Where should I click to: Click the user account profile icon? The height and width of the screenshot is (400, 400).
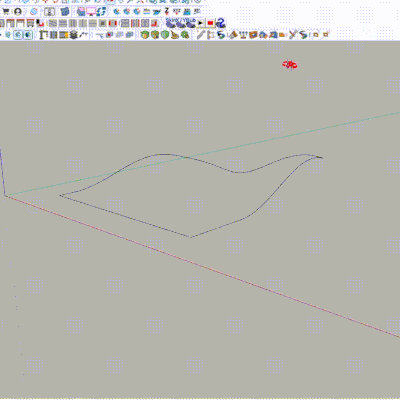[18, 12]
